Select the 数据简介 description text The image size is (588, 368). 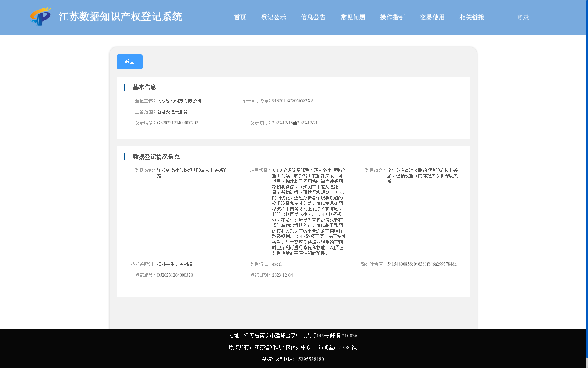[x=423, y=176]
